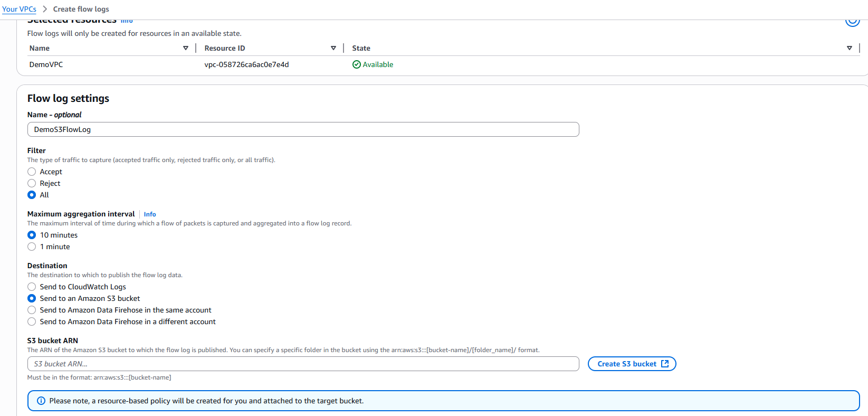Open the Name column sort arrow
The width and height of the screenshot is (868, 416).
(186, 48)
